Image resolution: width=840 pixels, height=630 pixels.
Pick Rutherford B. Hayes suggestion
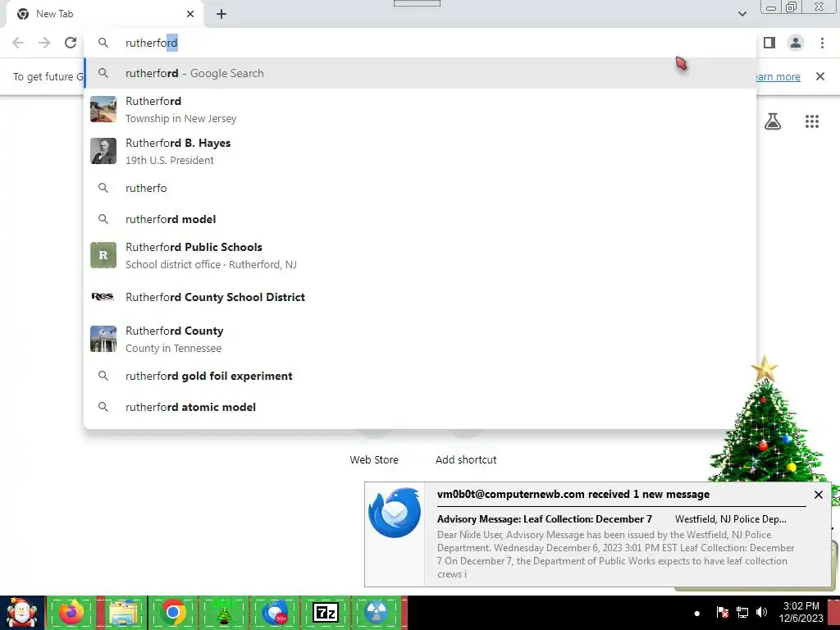[421, 151]
